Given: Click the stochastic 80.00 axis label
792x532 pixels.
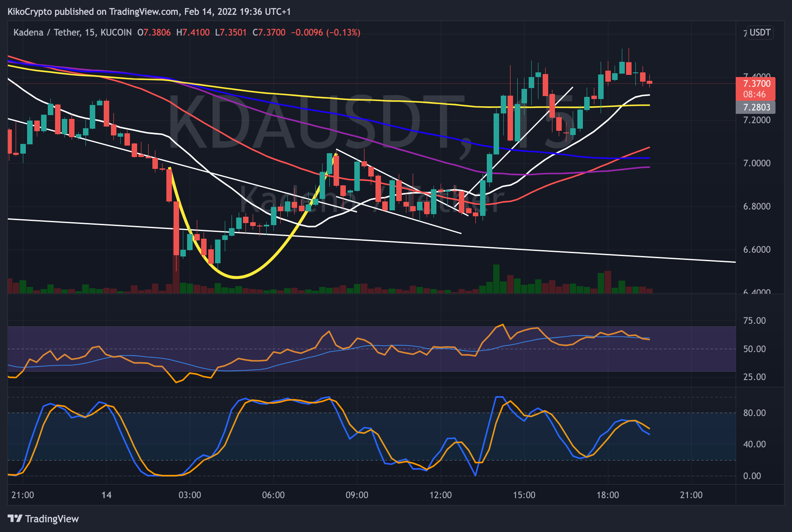Looking at the screenshot, I should [x=755, y=413].
